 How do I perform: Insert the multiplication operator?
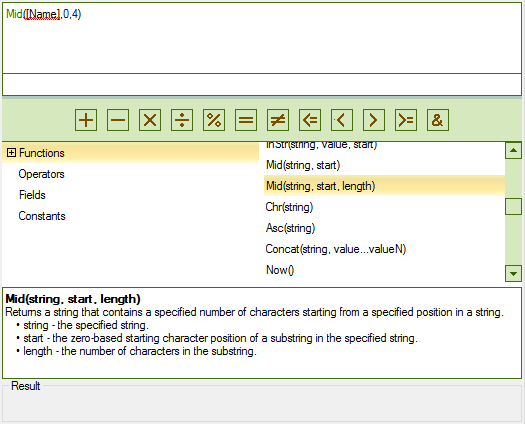coord(150,120)
